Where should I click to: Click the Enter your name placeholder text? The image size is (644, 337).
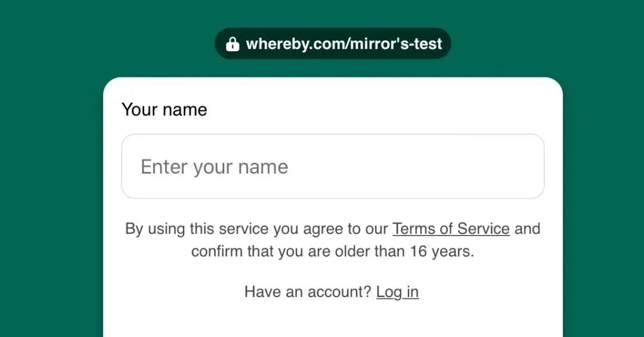click(215, 167)
